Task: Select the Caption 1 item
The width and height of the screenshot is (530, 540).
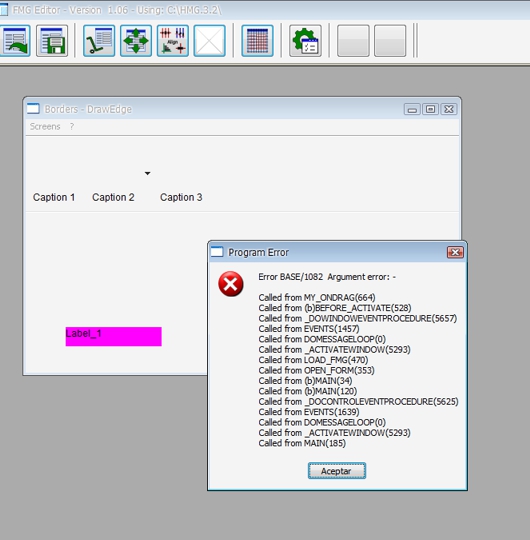Action: 54,197
